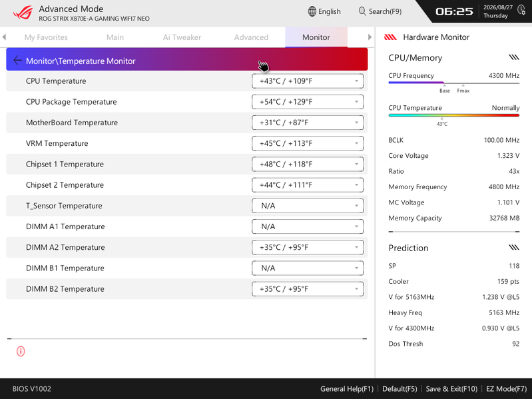Open the DIMM A2 Temperature dropdown
This screenshot has height=399, width=532.
(x=308, y=247)
